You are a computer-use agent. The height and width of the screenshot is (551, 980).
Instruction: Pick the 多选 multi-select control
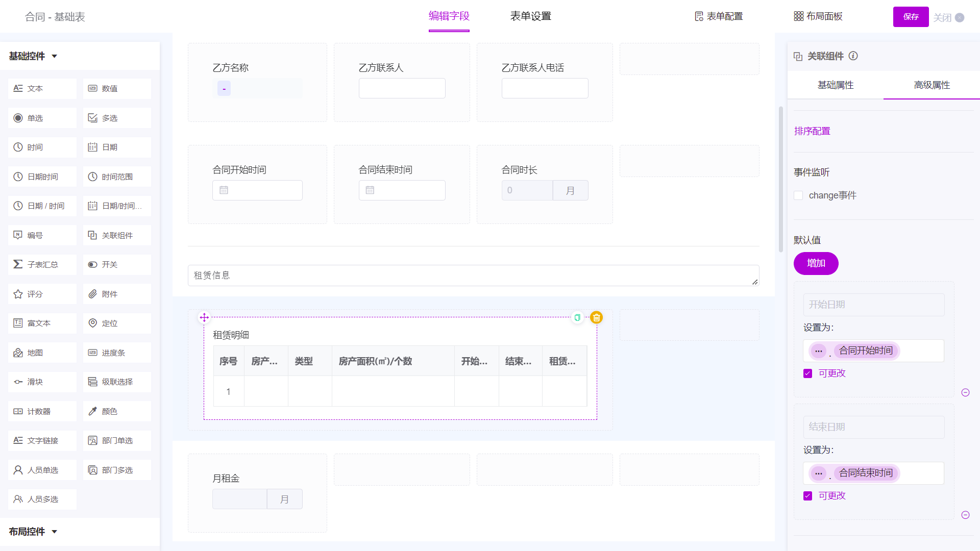tap(117, 118)
